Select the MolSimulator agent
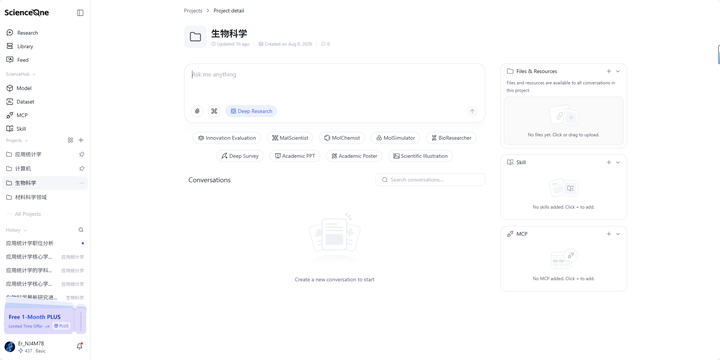The width and height of the screenshot is (720, 360). click(x=395, y=138)
